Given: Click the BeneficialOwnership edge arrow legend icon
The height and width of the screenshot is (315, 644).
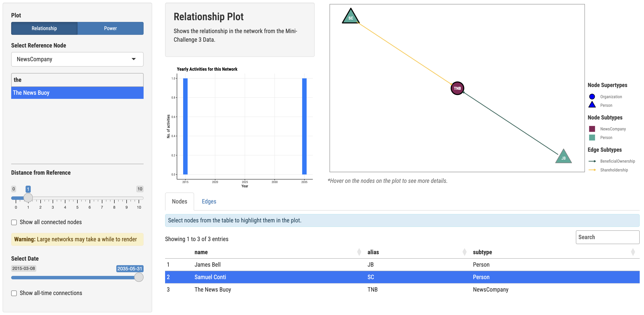Looking at the screenshot, I should tap(592, 161).
